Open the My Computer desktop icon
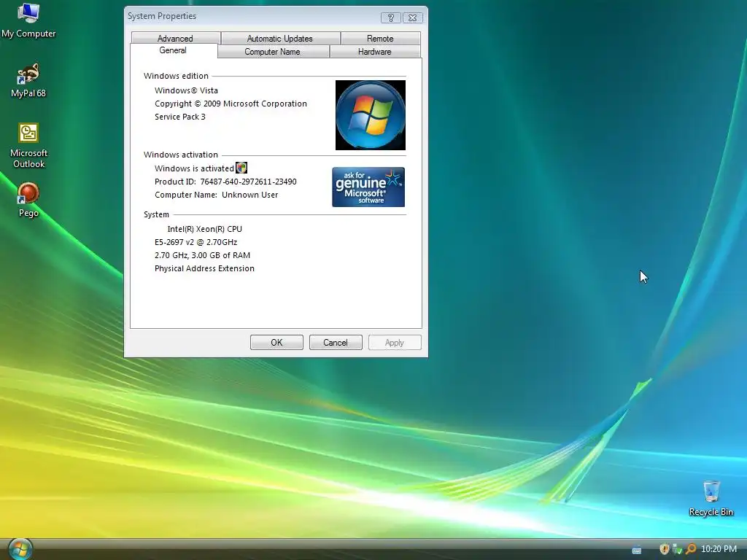 28,20
